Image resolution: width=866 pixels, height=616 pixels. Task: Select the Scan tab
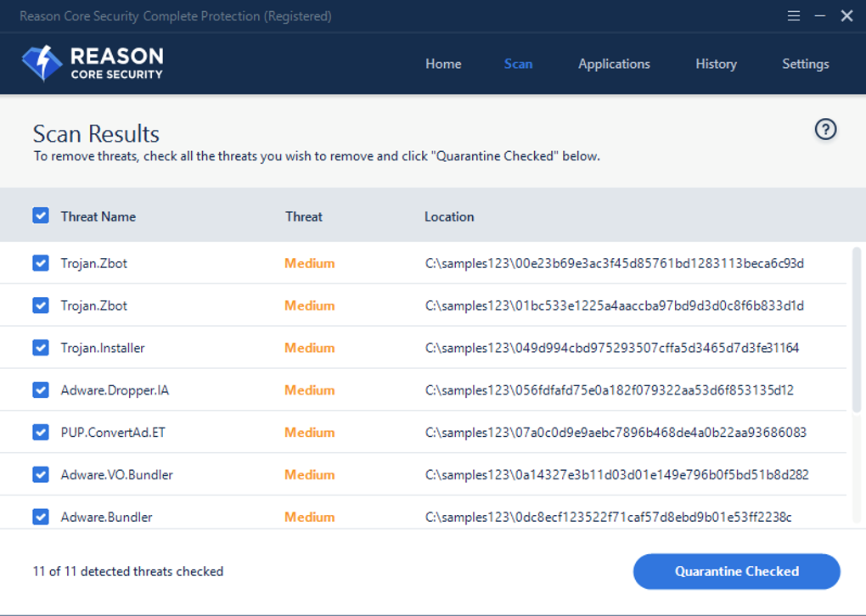(518, 64)
